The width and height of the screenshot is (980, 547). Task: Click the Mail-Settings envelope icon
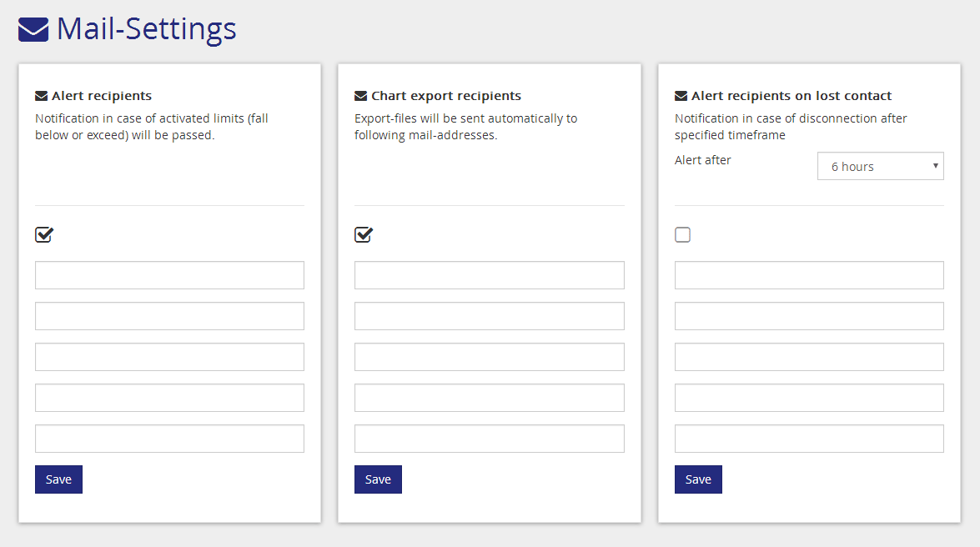(33, 30)
